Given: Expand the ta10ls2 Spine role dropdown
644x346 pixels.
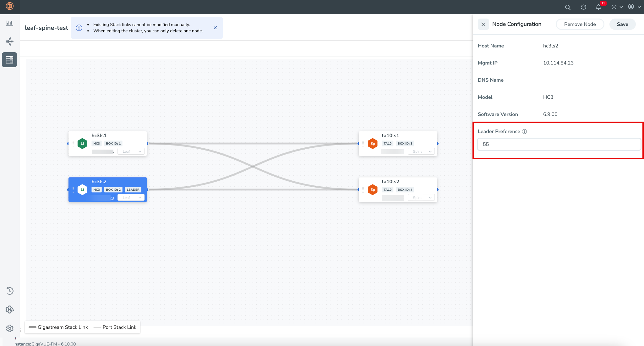Looking at the screenshot, I should (422, 198).
